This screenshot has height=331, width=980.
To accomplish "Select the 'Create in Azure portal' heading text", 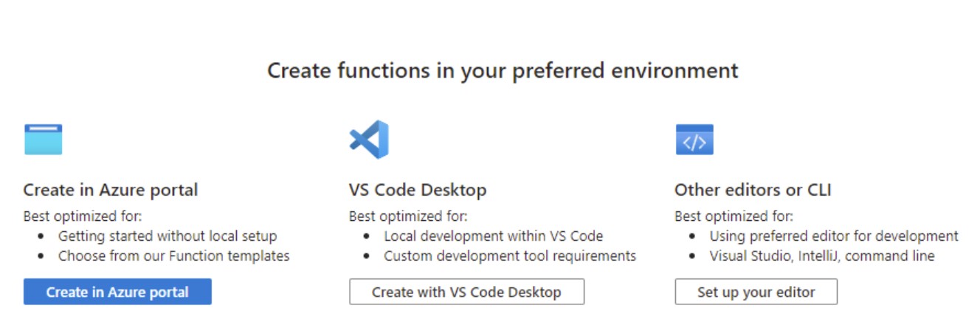I will click(x=111, y=190).
